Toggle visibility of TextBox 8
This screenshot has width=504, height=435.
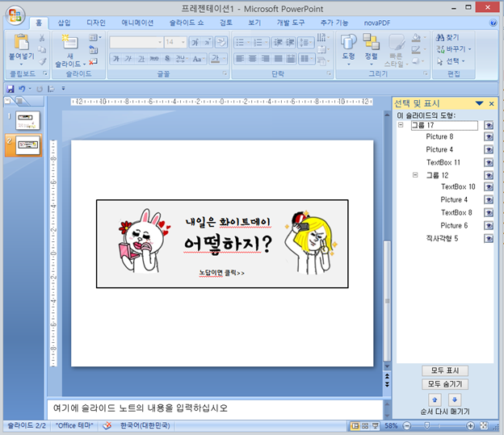click(489, 213)
